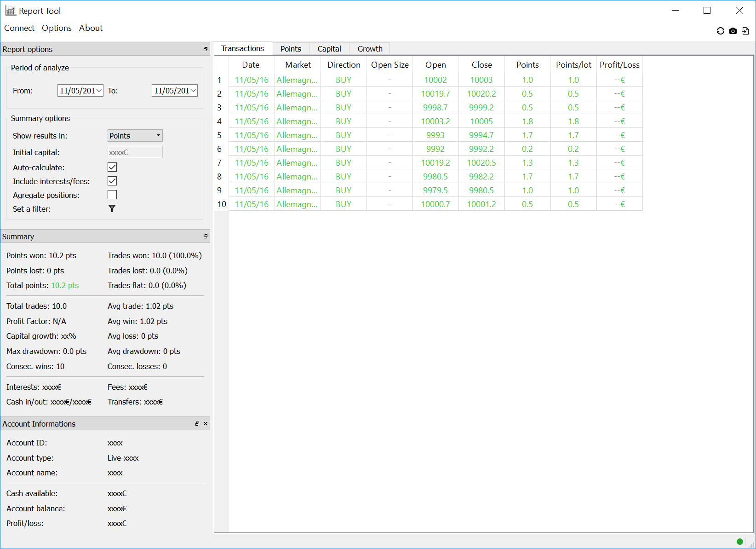Screen dimensions: 756x549
Task: Click the export file icon
Action: pyautogui.click(x=745, y=31)
